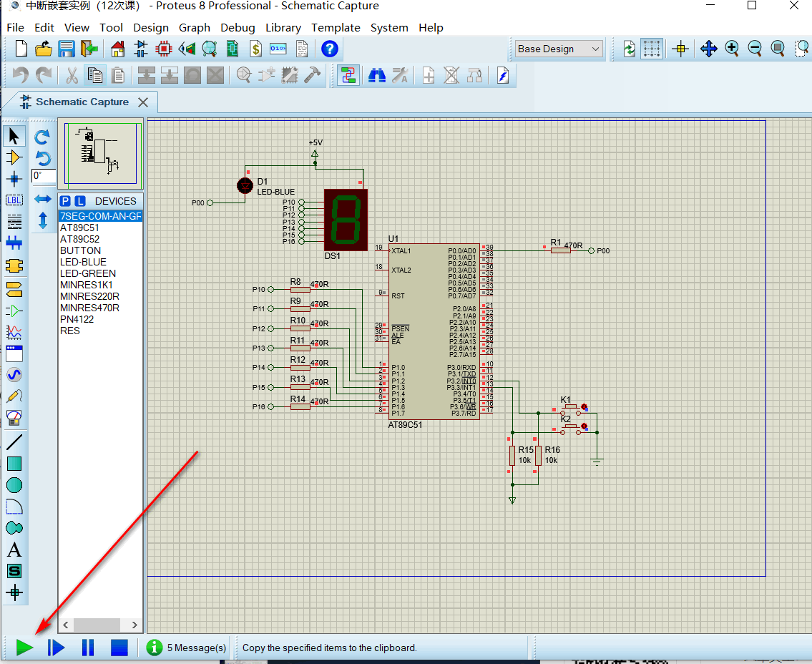Select LED-BLUE in the device list

[x=100, y=262]
